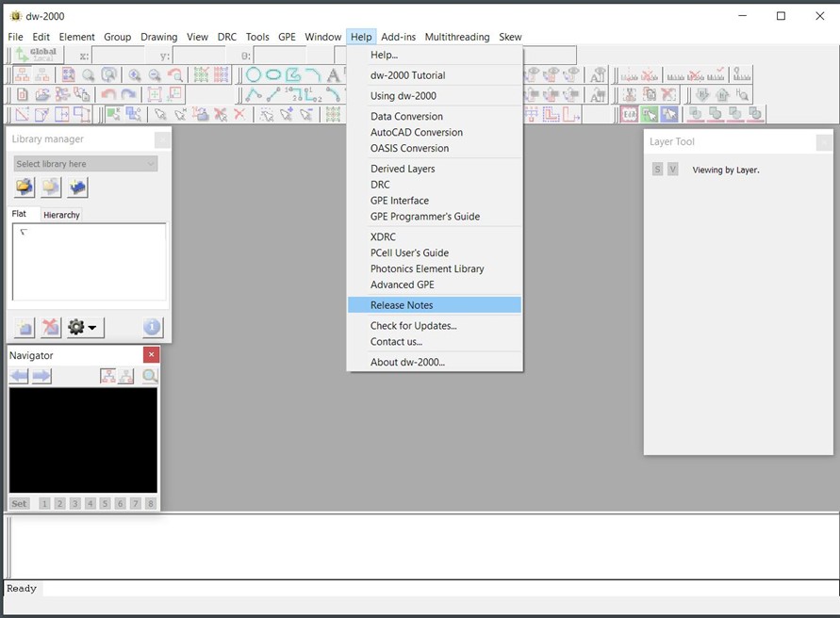The image size is (840, 618).
Task: Click the new structure icon in Library manager
Action: click(25, 327)
